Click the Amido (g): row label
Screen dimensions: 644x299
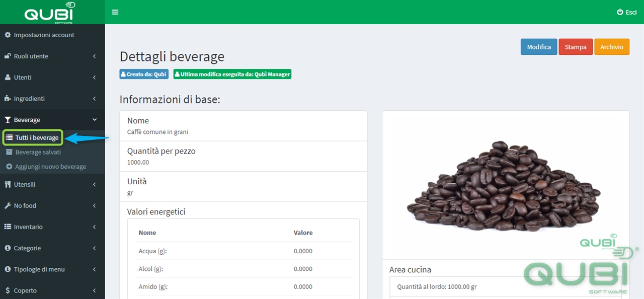pos(153,286)
